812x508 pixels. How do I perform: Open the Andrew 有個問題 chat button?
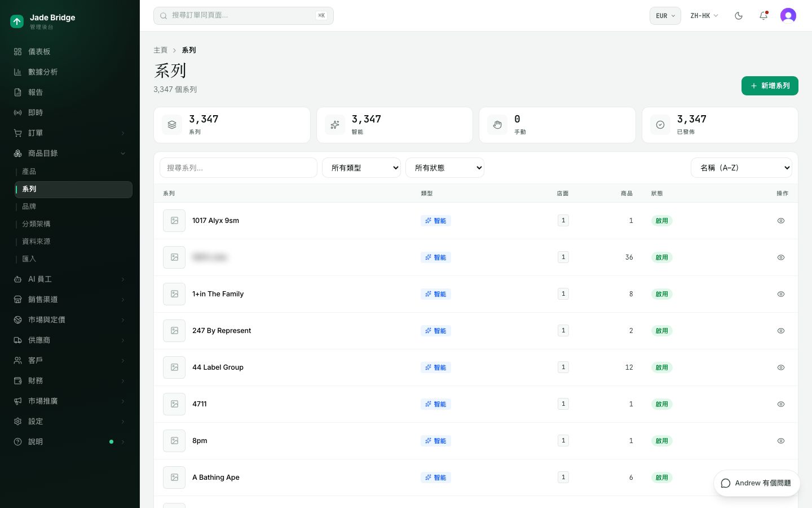pos(757,483)
